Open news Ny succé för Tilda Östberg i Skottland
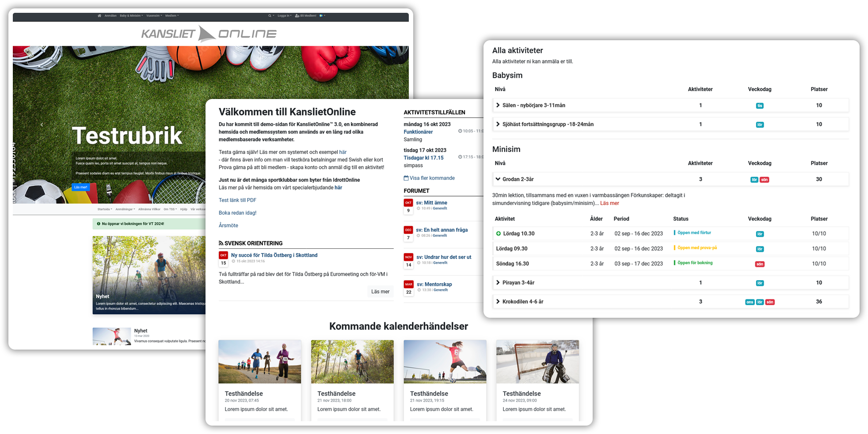868x434 pixels. click(274, 255)
